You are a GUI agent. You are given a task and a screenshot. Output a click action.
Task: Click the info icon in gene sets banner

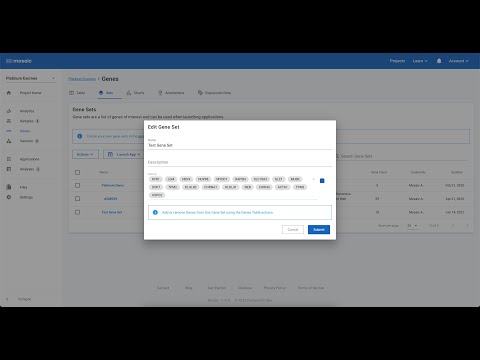click(80, 136)
